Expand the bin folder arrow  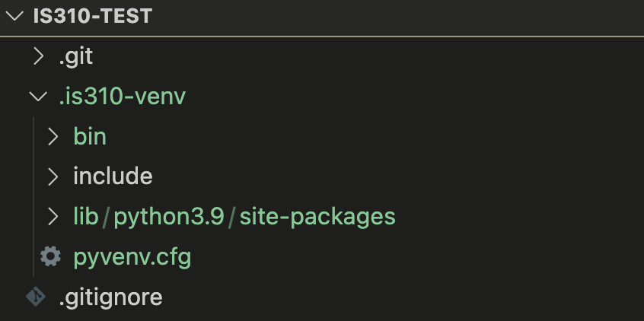(x=53, y=137)
